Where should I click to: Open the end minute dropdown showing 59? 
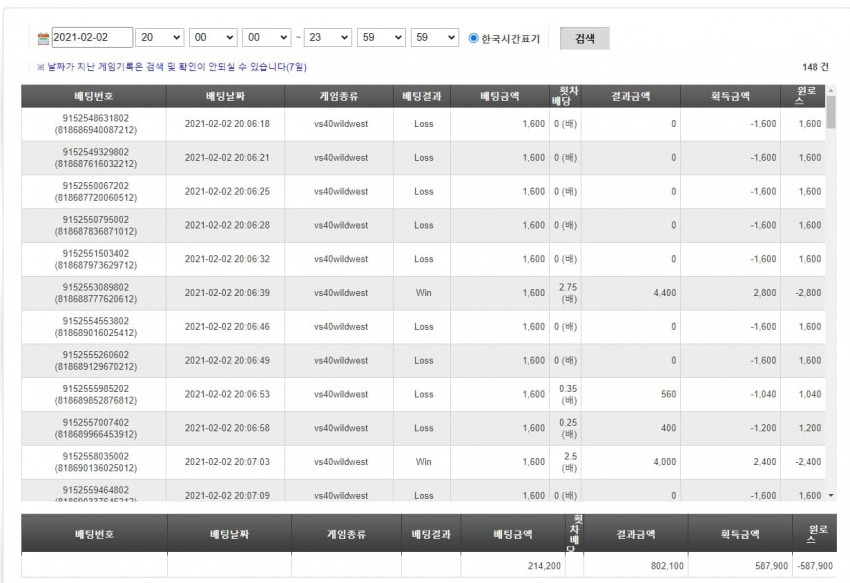[x=381, y=37]
